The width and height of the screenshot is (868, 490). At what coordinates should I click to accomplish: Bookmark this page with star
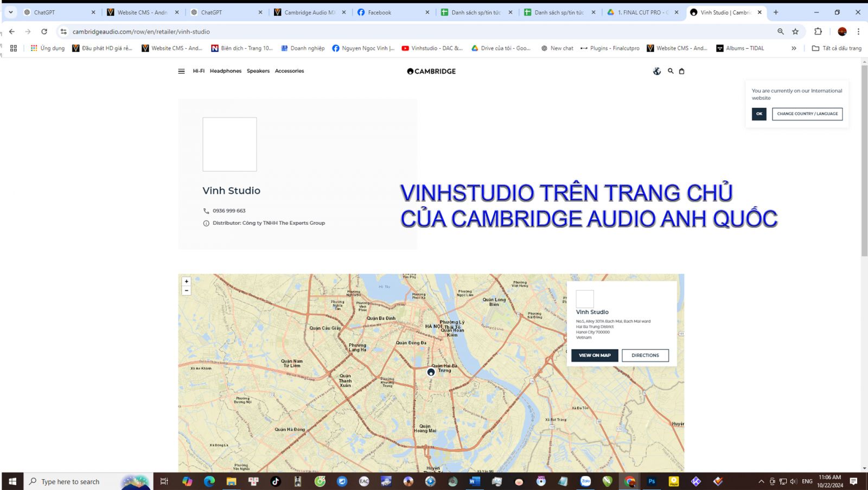(x=795, y=31)
